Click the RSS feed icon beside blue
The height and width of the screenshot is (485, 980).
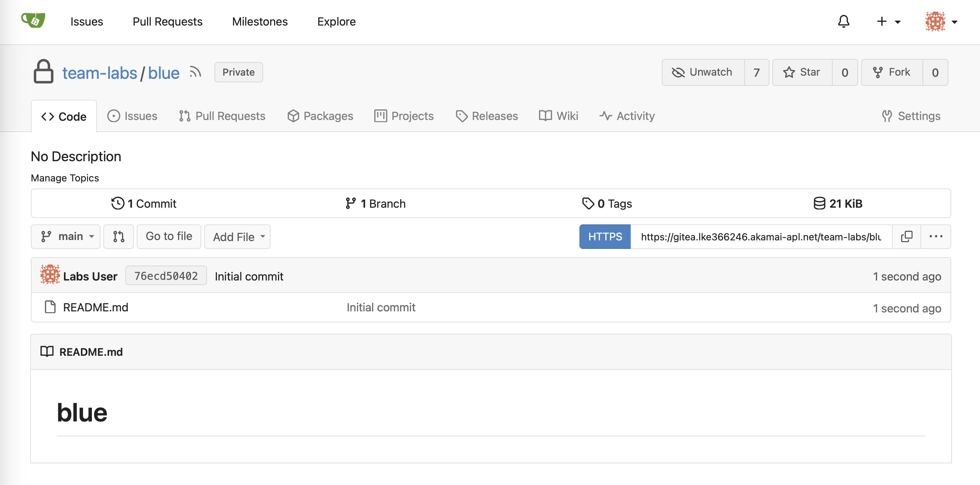coord(195,72)
